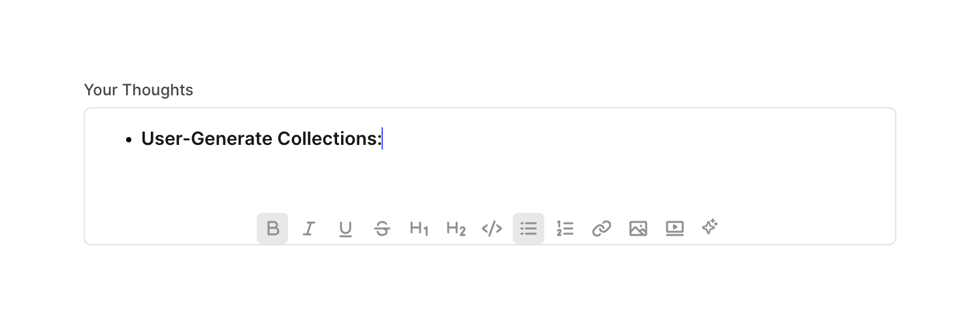Toggle the bulleted list off
This screenshot has height=329, width=980.
coord(529,228)
